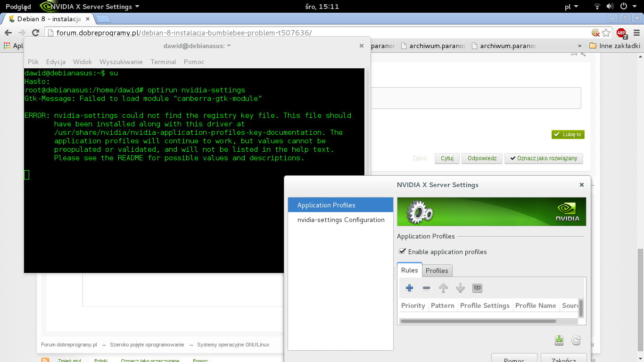The width and height of the screenshot is (644, 362).
Task: Close the Debian 8 browser tab
Action: click(87, 19)
